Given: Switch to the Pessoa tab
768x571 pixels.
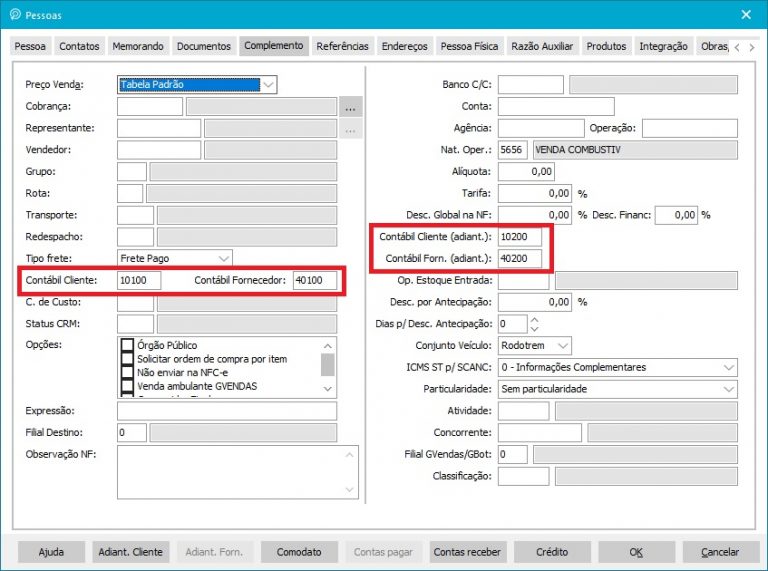Looking at the screenshot, I should (30, 46).
